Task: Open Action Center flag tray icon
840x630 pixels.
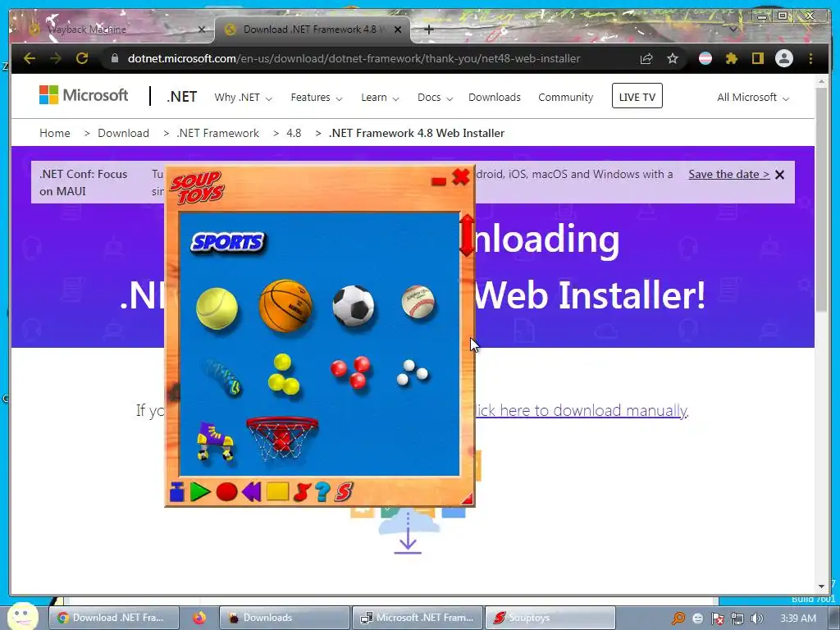Action: [717, 619]
